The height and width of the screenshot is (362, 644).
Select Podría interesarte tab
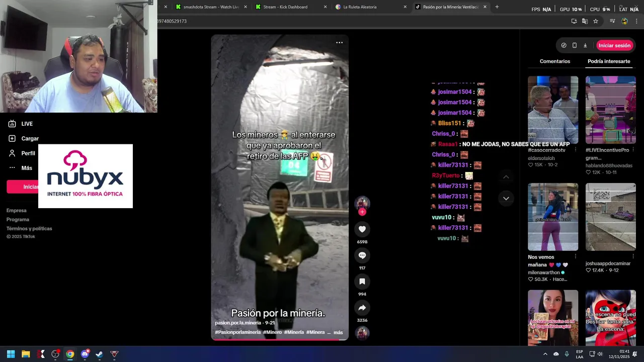(609, 61)
